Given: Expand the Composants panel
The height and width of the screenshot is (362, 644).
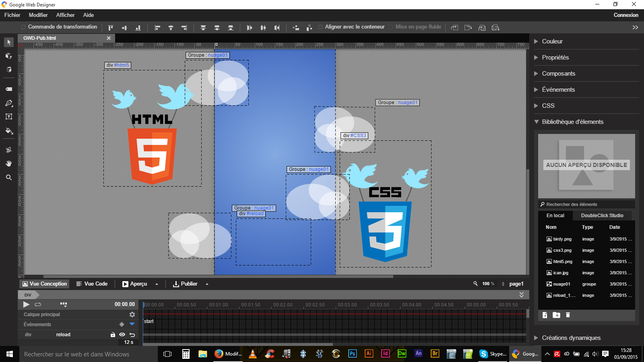Looking at the screenshot, I should tap(536, 74).
